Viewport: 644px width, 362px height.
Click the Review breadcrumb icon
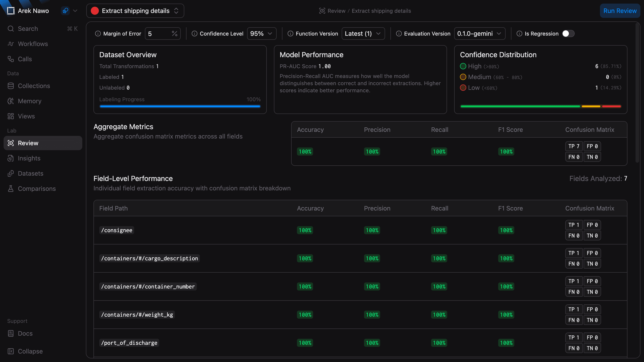[322, 11]
